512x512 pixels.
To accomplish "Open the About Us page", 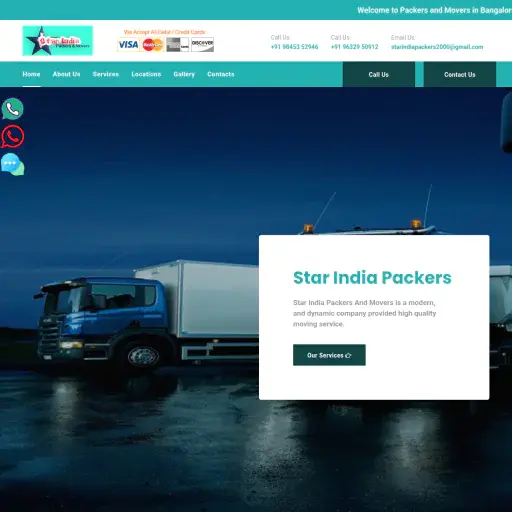I will 66,74.
